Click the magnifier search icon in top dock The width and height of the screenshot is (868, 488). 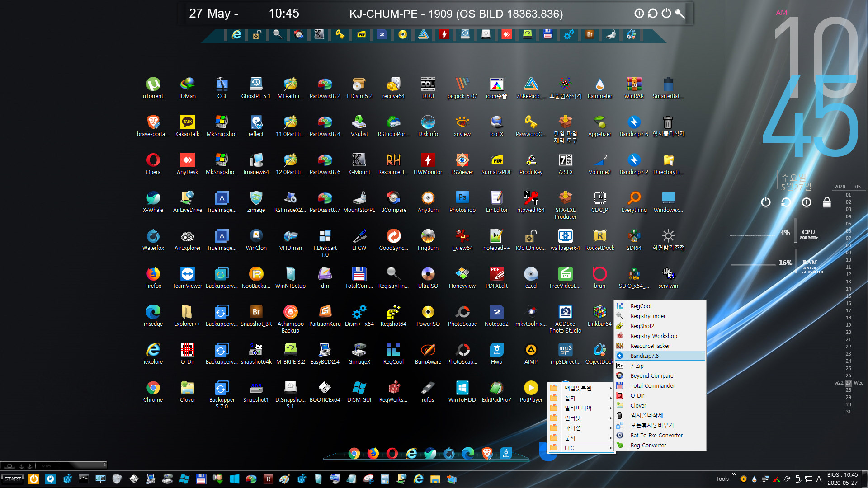click(x=278, y=34)
